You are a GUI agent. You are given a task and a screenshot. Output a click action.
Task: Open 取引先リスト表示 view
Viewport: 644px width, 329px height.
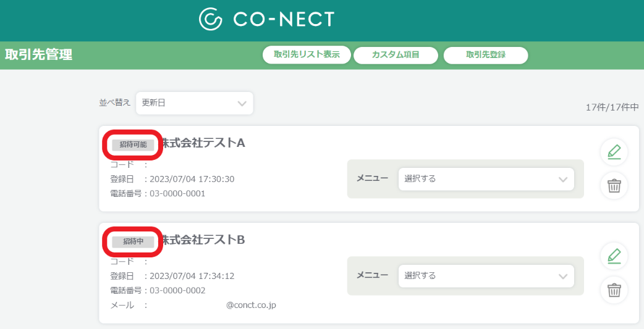(x=307, y=55)
